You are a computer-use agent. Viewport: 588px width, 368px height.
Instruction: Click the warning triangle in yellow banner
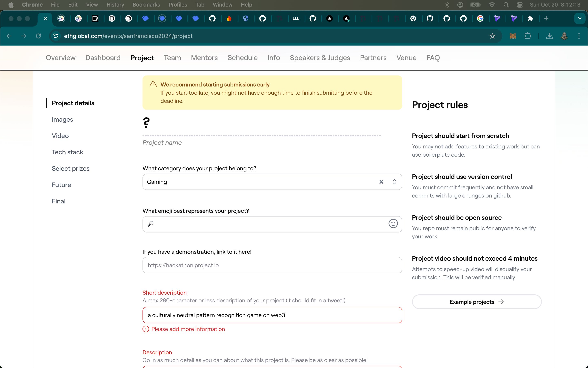[x=153, y=84]
